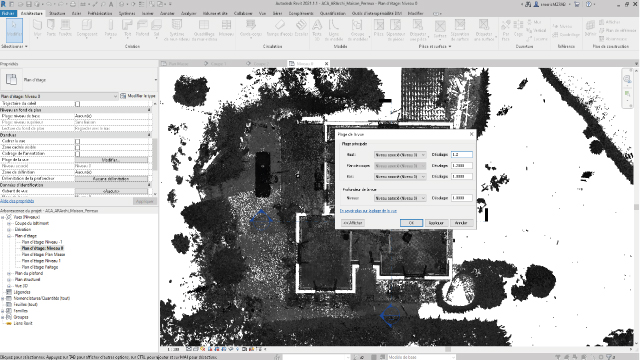Switch to the Vue ribbon tab
Image resolution: width=640 pixels, height=360 pixels.
pos(262,13)
